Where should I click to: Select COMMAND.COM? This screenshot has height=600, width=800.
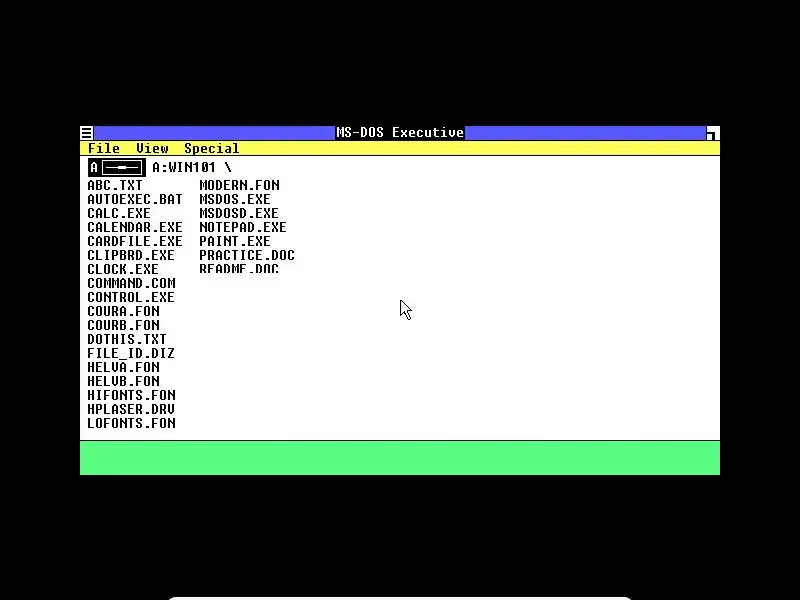tap(131, 283)
